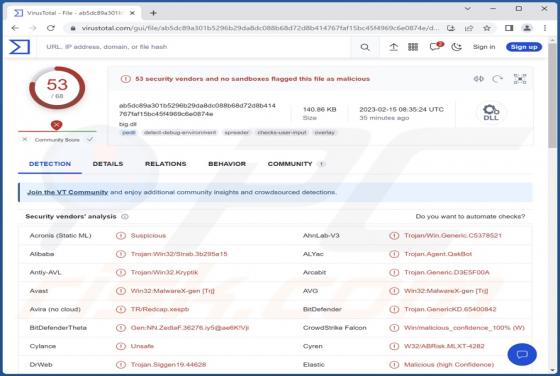Vote positive with community score checkmark
This screenshot has width=560, height=376.
(x=90, y=140)
